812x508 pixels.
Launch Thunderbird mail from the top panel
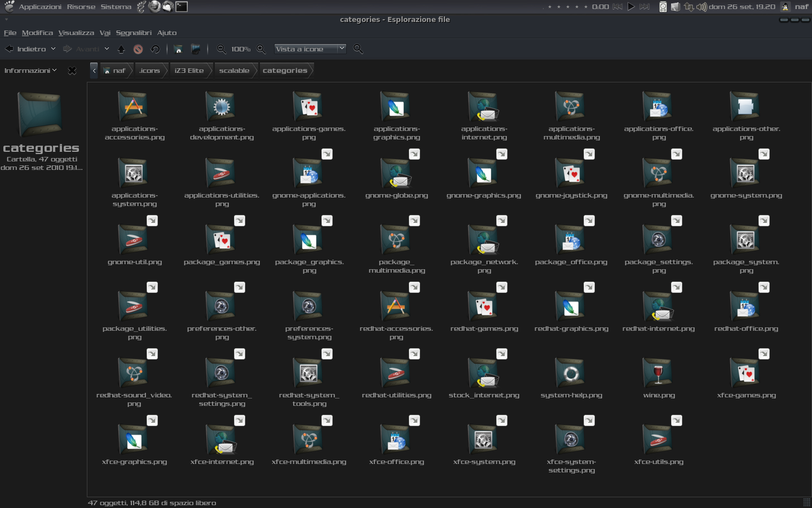coord(167,7)
